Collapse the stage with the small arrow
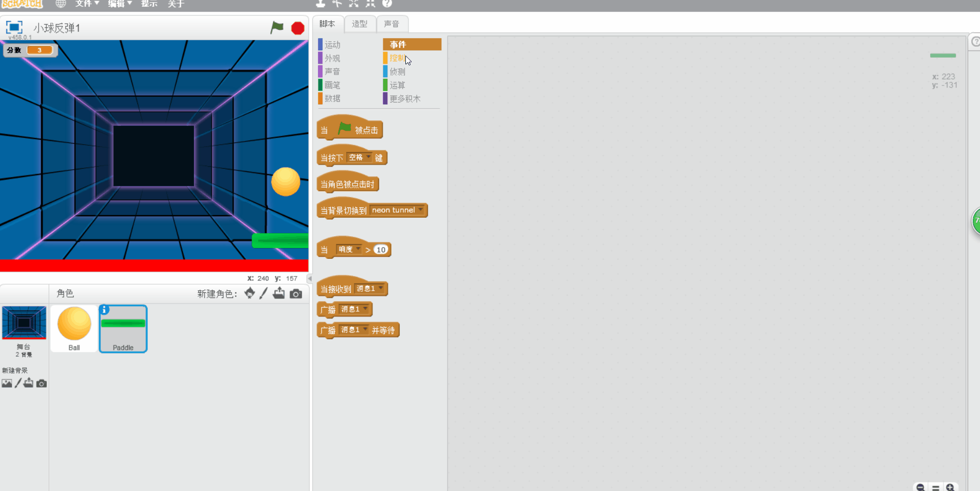 point(309,278)
